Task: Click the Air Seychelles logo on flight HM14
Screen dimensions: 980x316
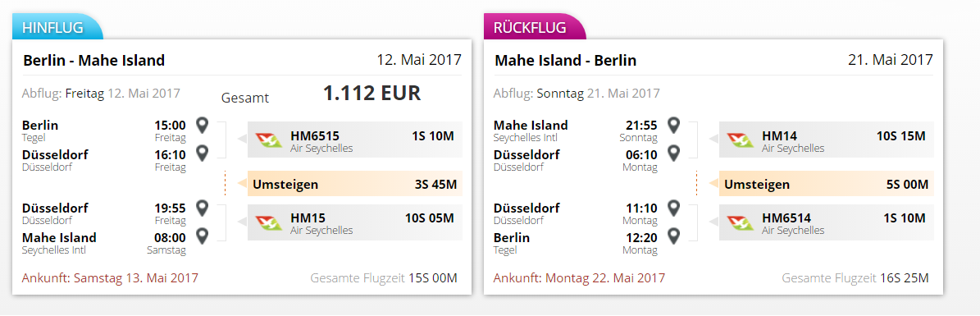Action: pos(741,140)
